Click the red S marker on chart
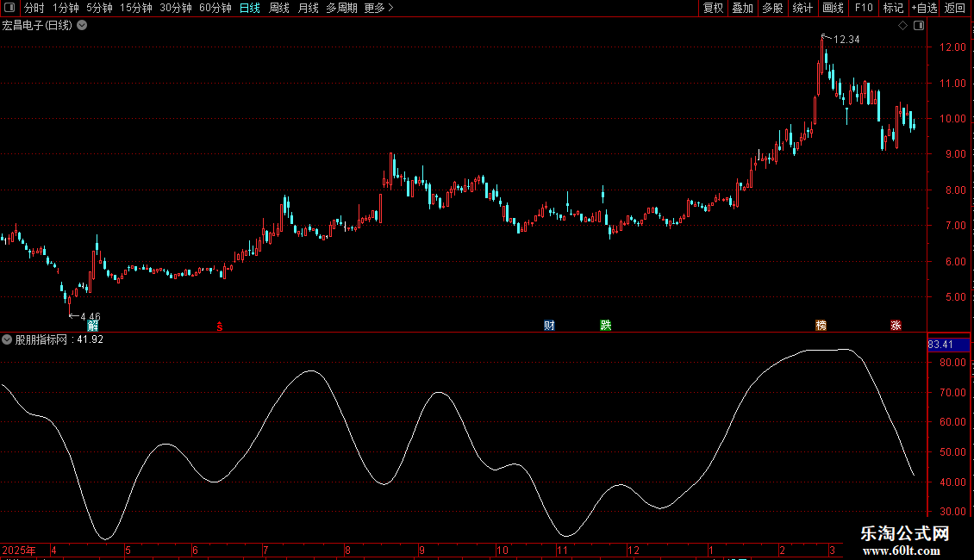 (x=219, y=326)
